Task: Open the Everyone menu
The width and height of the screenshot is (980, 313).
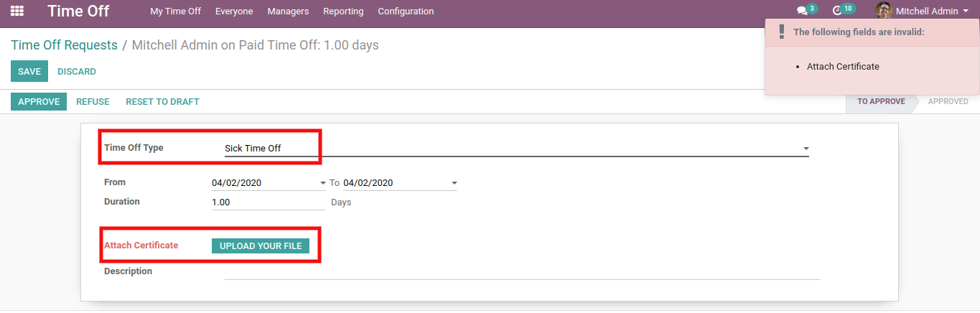Action: [233, 11]
